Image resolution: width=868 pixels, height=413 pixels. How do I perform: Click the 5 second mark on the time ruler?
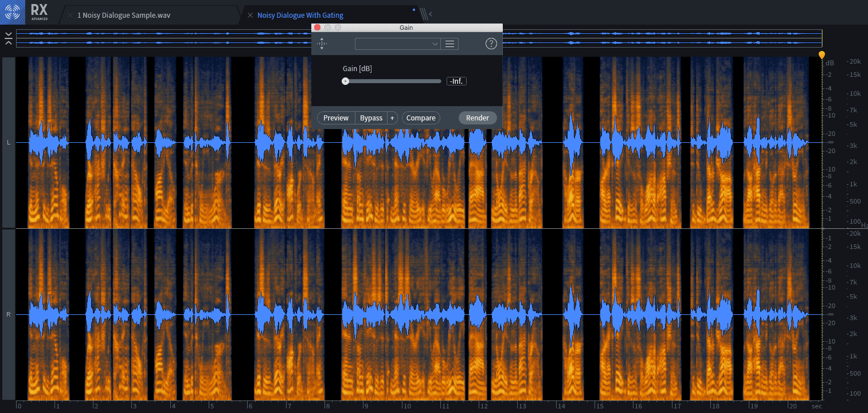(212, 406)
